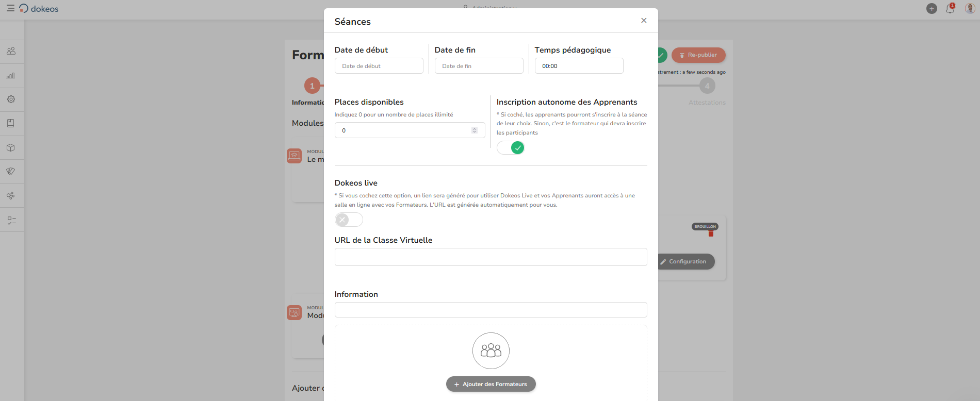Open the checklist icon in left sidebar
Viewport: 980px width, 401px height.
pos(11,220)
